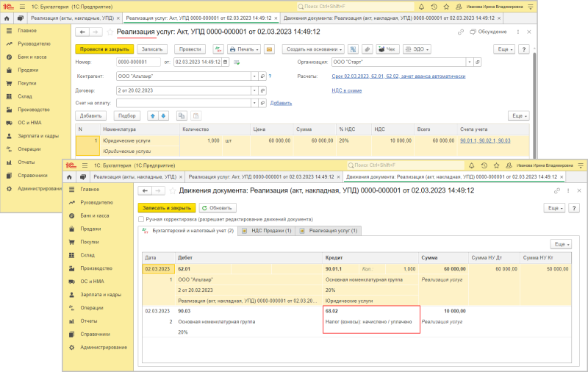Click the paperclip attachments icon

pyautogui.click(x=367, y=49)
